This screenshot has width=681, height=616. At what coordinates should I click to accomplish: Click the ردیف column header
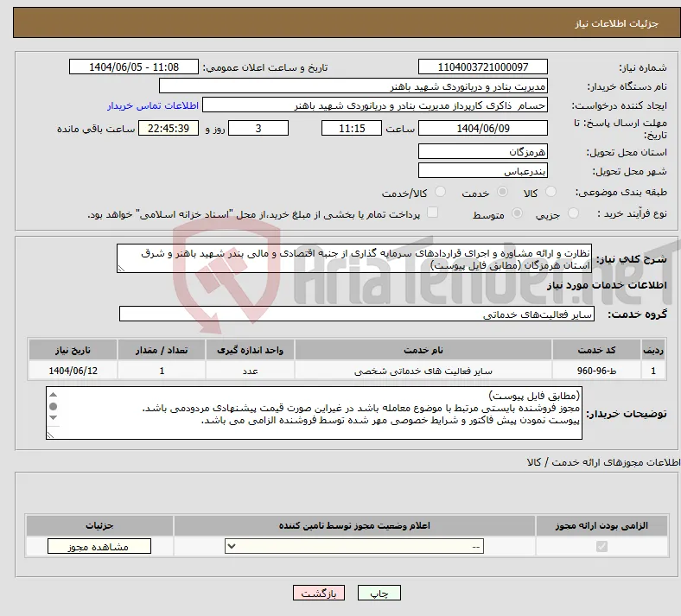click(x=653, y=350)
